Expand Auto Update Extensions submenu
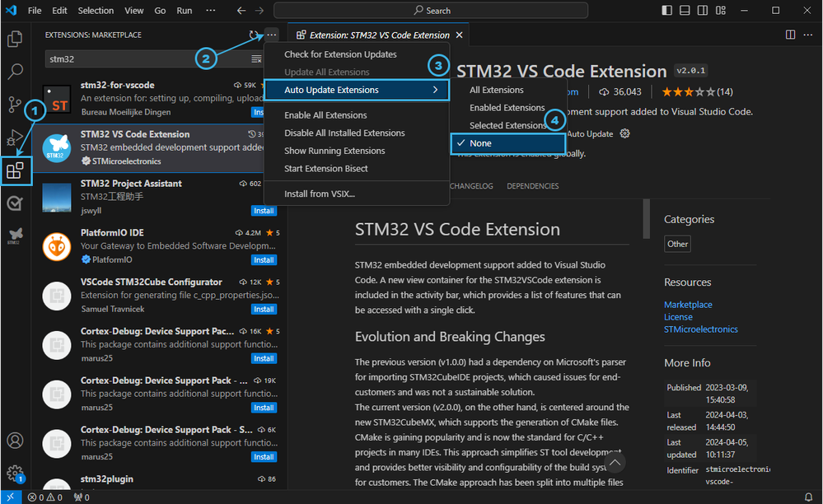Image resolution: width=823 pixels, height=504 pixels. pos(357,90)
